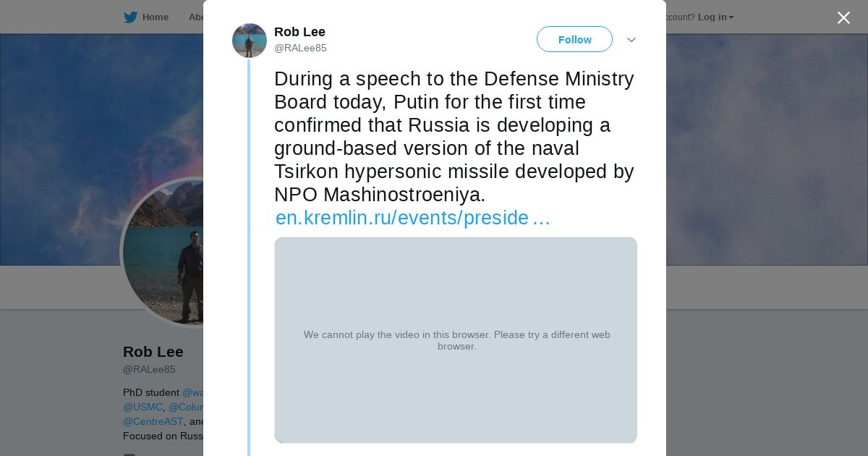Open the en.kremlin.ru link in the tweet
This screenshot has height=456, width=868.
click(412, 219)
